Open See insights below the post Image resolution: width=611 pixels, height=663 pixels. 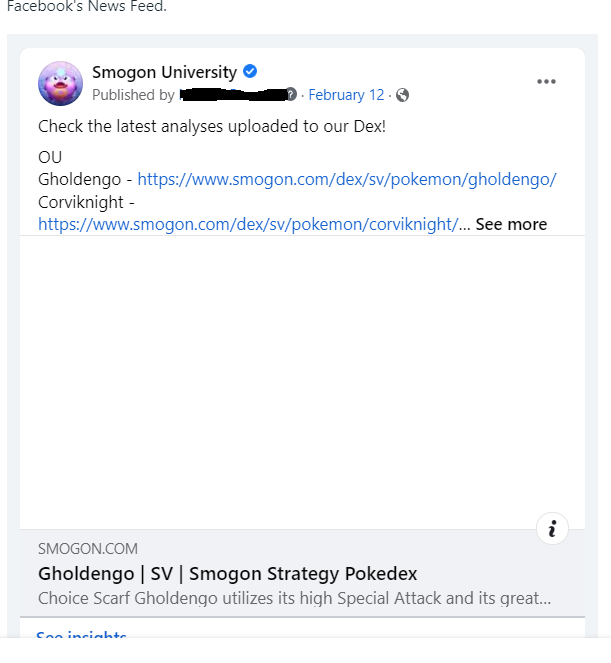[x=81, y=637]
